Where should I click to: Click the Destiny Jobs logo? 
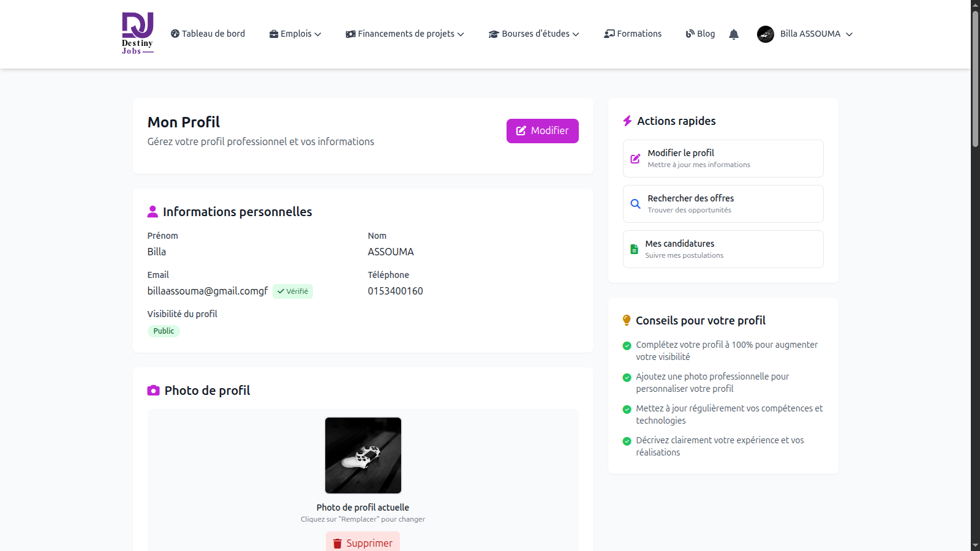(137, 34)
